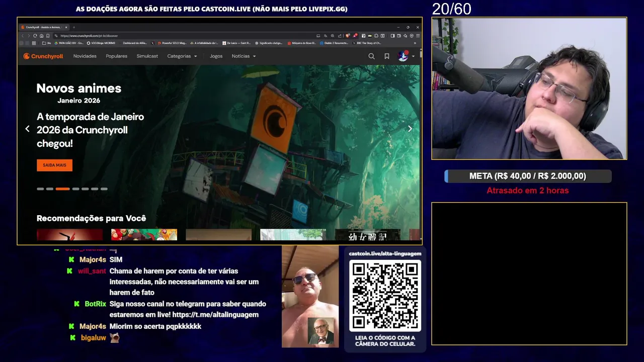This screenshot has width=644, height=362.
Task: Click the share page icon in address bar
Action: 340,36
